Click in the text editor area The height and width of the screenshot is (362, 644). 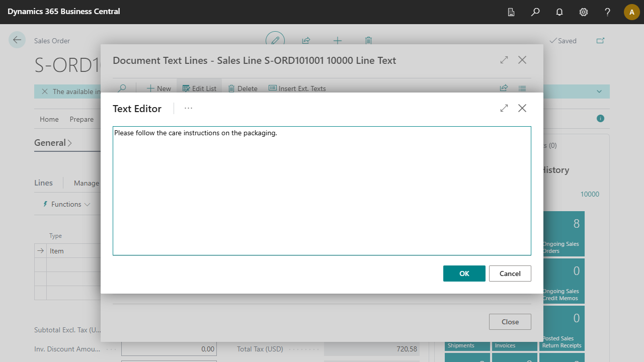tap(322, 191)
